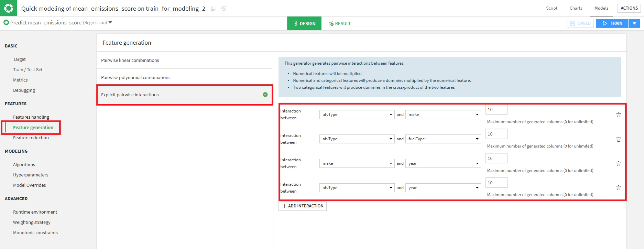The width and height of the screenshot is (644, 249).
Task: Open Weighting strategy settings
Action: [x=32, y=223]
